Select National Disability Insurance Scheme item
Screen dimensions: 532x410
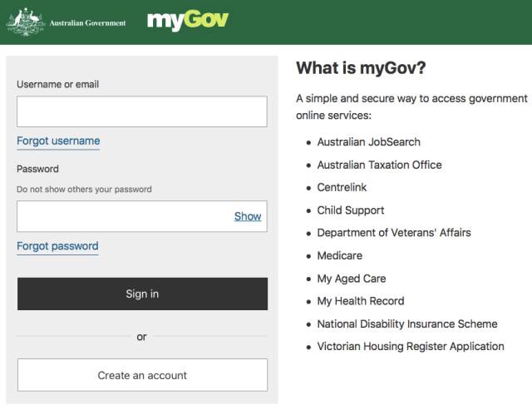tap(407, 324)
